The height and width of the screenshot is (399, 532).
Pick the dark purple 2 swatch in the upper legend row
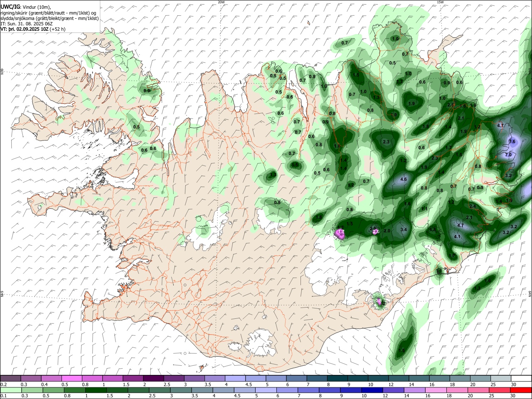click(x=153, y=379)
